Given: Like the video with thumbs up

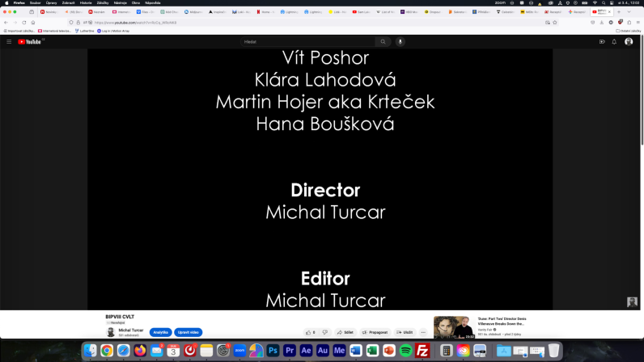Looking at the screenshot, I should tap(311, 332).
